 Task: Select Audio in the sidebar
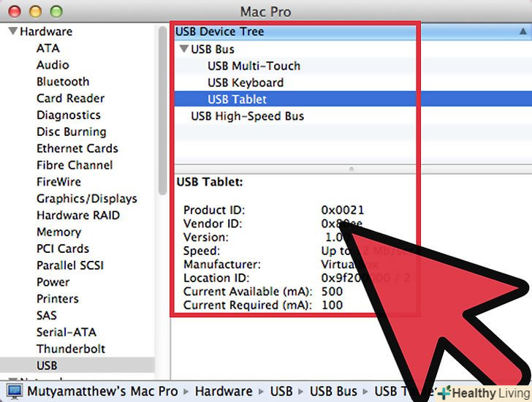pyautogui.click(x=53, y=65)
